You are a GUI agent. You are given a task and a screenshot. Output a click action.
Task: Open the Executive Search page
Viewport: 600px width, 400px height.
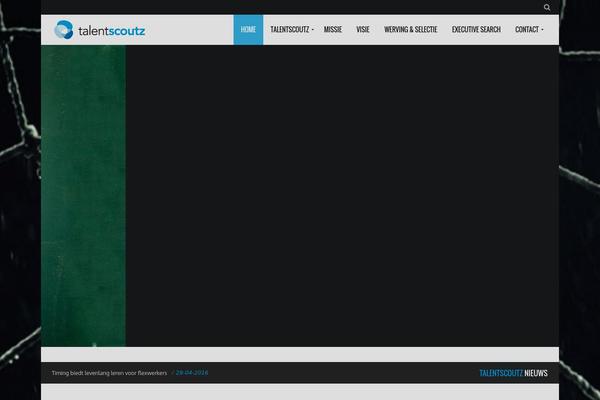tap(476, 29)
